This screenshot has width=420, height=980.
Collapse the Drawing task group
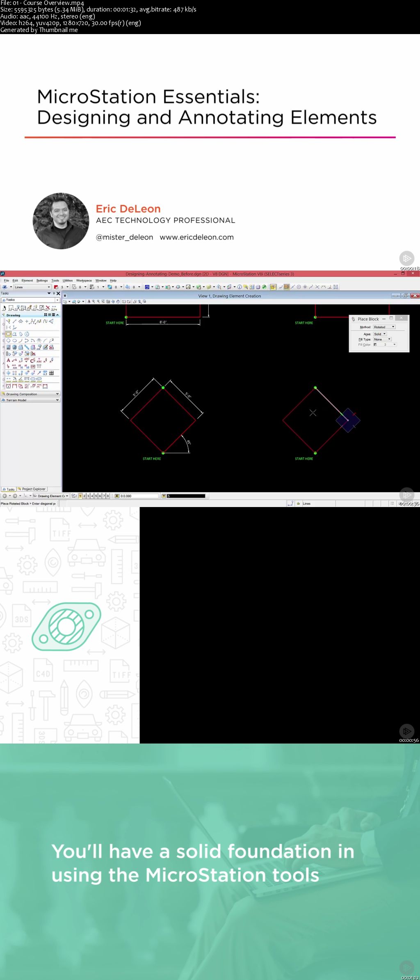(x=57, y=315)
